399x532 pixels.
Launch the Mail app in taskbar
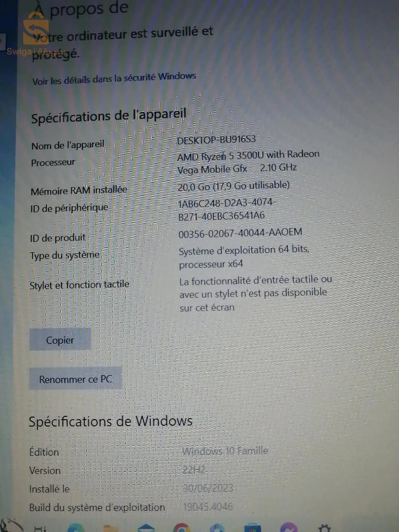click(x=146, y=528)
